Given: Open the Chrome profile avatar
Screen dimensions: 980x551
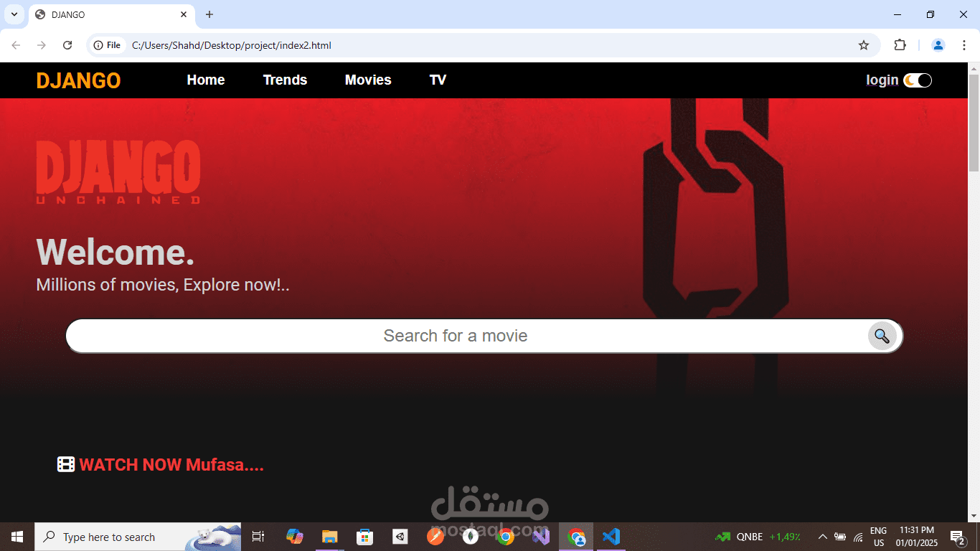Looking at the screenshot, I should [x=938, y=45].
